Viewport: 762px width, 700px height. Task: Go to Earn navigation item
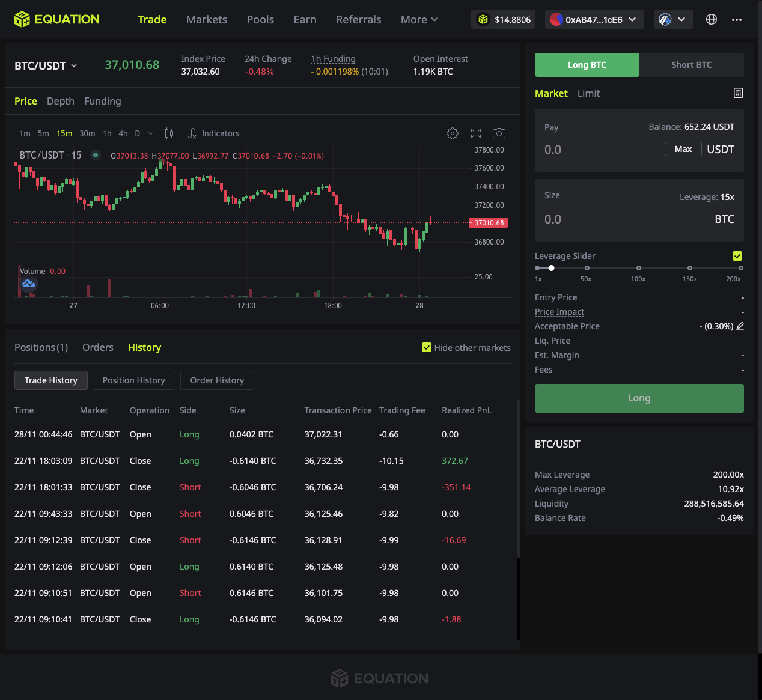[x=305, y=19]
